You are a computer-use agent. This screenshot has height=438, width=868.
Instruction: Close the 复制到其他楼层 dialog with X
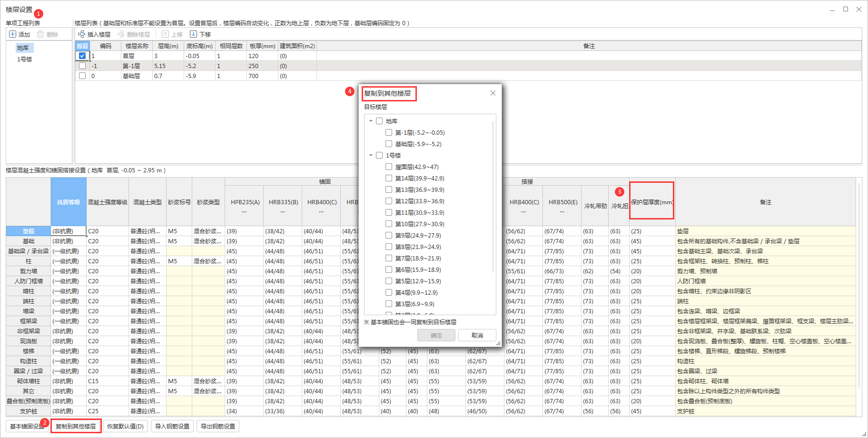click(x=493, y=93)
